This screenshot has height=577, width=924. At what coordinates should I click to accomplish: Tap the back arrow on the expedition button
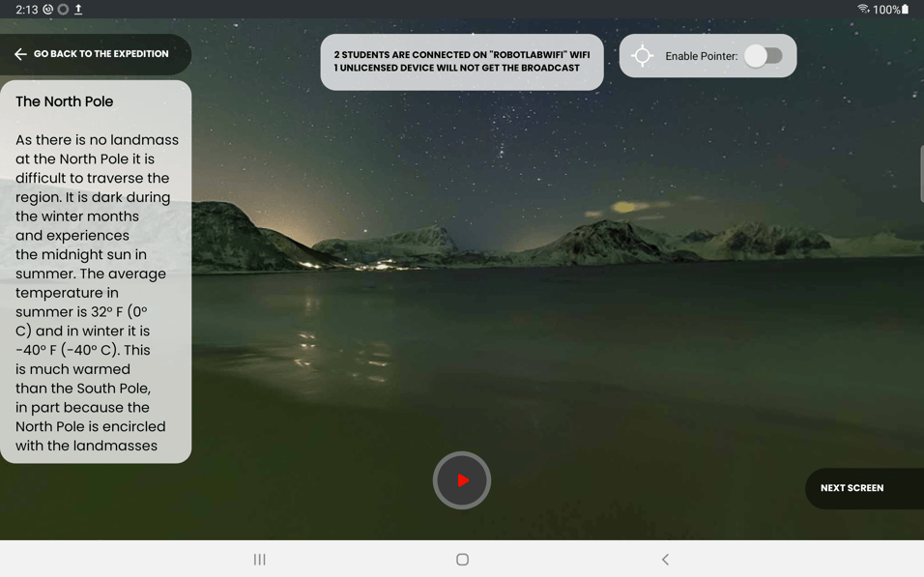19,55
